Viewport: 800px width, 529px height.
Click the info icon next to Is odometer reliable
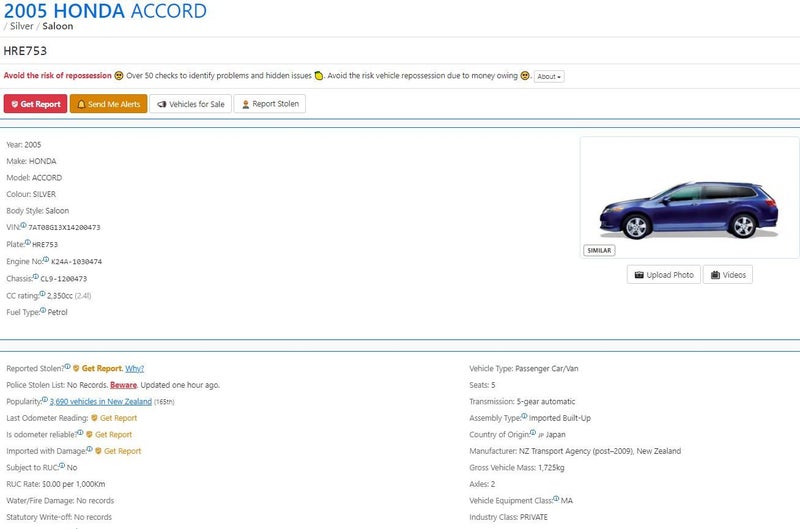[x=80, y=433]
